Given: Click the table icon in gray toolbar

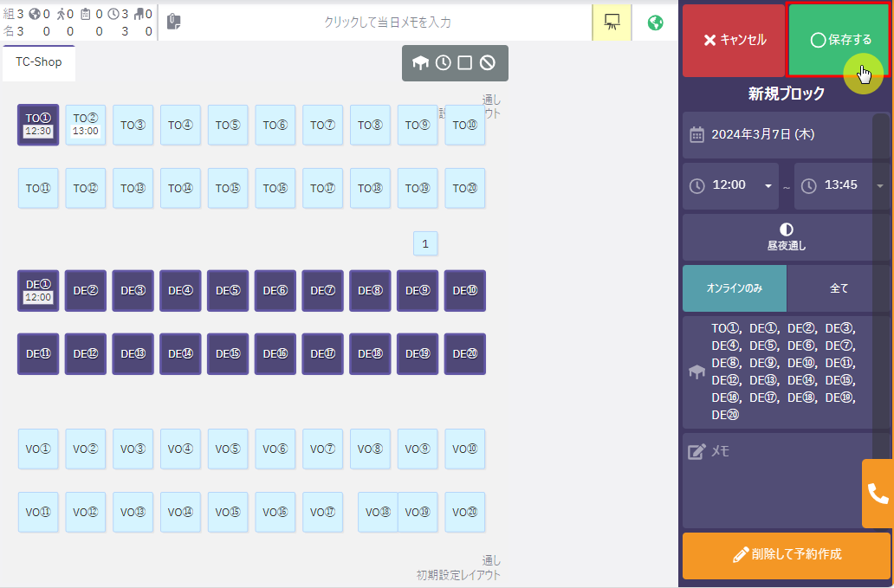Looking at the screenshot, I should (x=420, y=63).
